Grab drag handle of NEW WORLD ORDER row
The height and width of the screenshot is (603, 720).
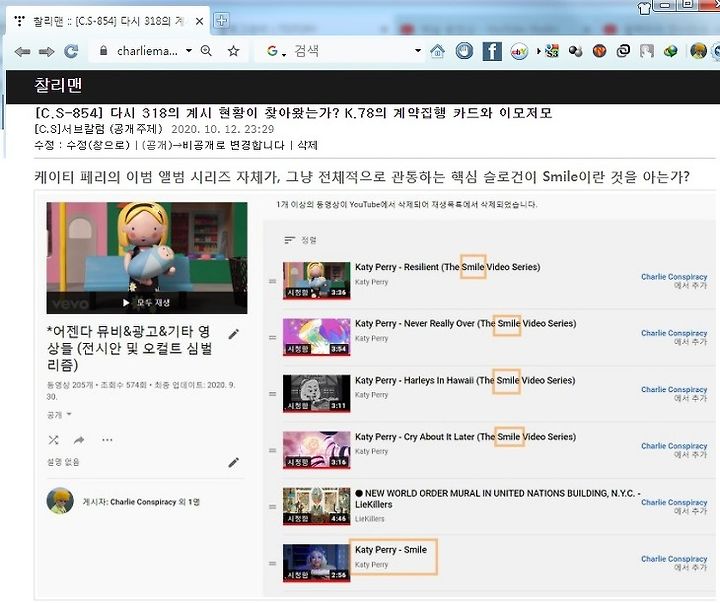[x=272, y=507]
